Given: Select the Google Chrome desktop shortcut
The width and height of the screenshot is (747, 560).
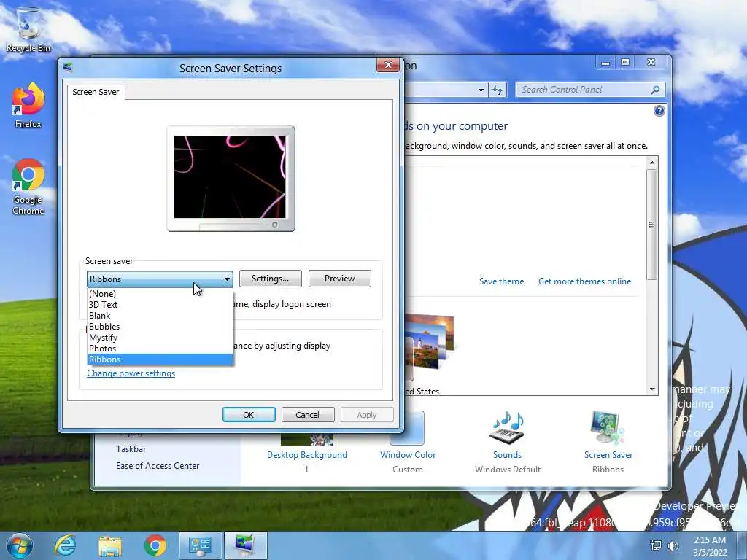Looking at the screenshot, I should pyautogui.click(x=28, y=186).
